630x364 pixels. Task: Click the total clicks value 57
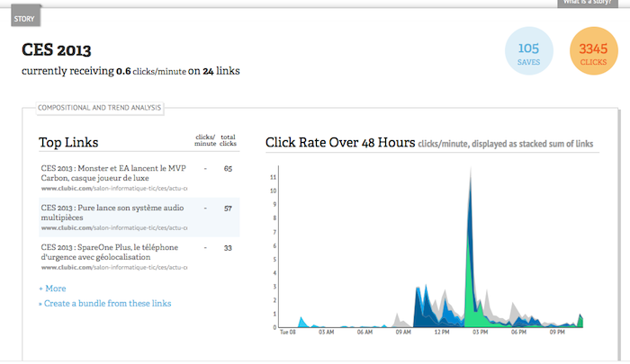click(x=228, y=208)
